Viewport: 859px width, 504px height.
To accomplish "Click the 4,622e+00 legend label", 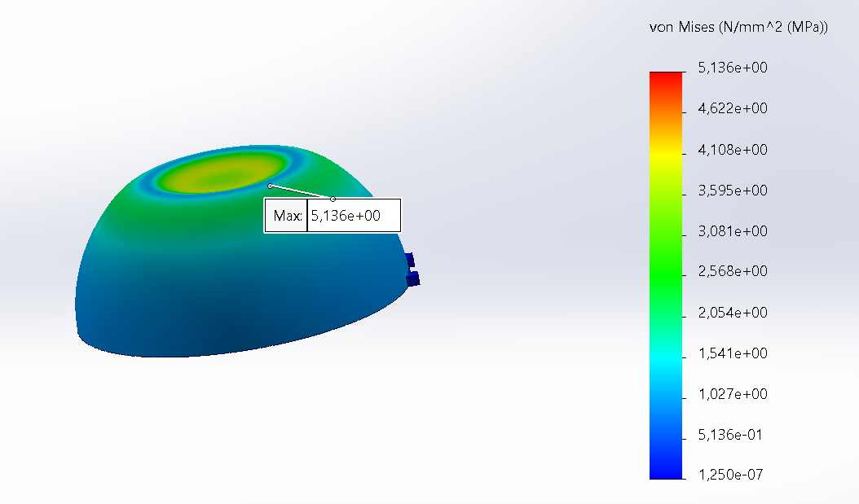I will coord(733,108).
